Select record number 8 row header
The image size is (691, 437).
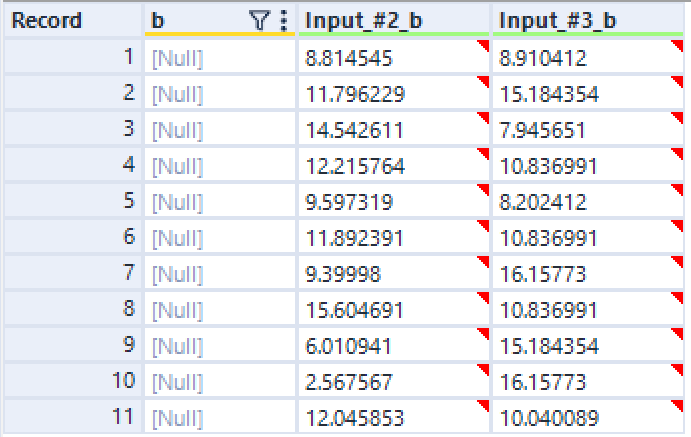pos(73,308)
